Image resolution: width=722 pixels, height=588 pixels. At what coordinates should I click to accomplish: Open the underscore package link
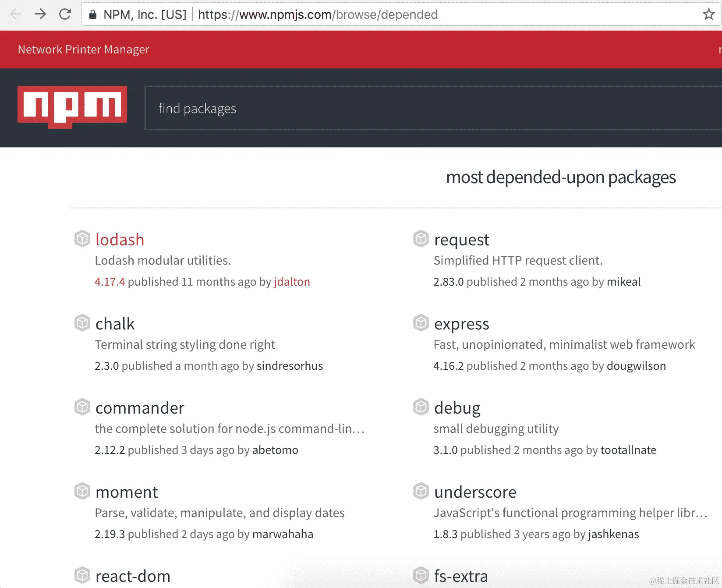(x=475, y=492)
